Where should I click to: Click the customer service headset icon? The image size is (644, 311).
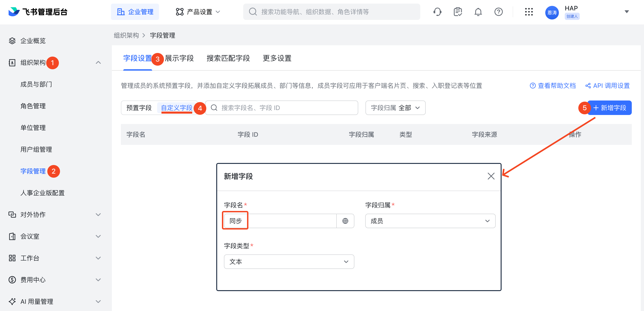tap(437, 12)
